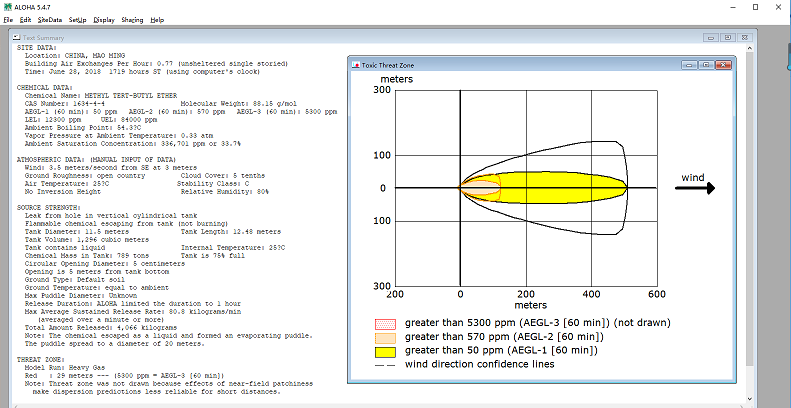Viewport: 791px width, 408px height.
Task: Click 'wind direction confidence lines' legend text
Action: pyautogui.click(x=480, y=364)
